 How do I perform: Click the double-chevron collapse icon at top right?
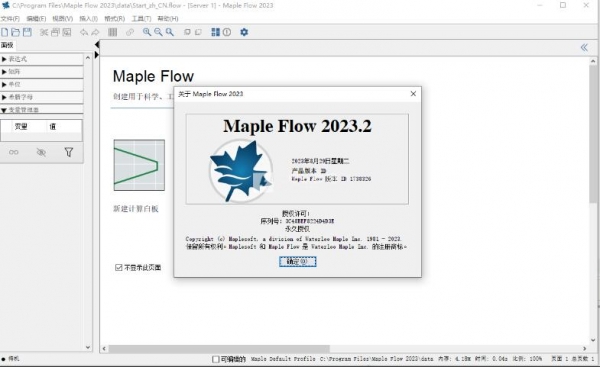[x=584, y=47]
